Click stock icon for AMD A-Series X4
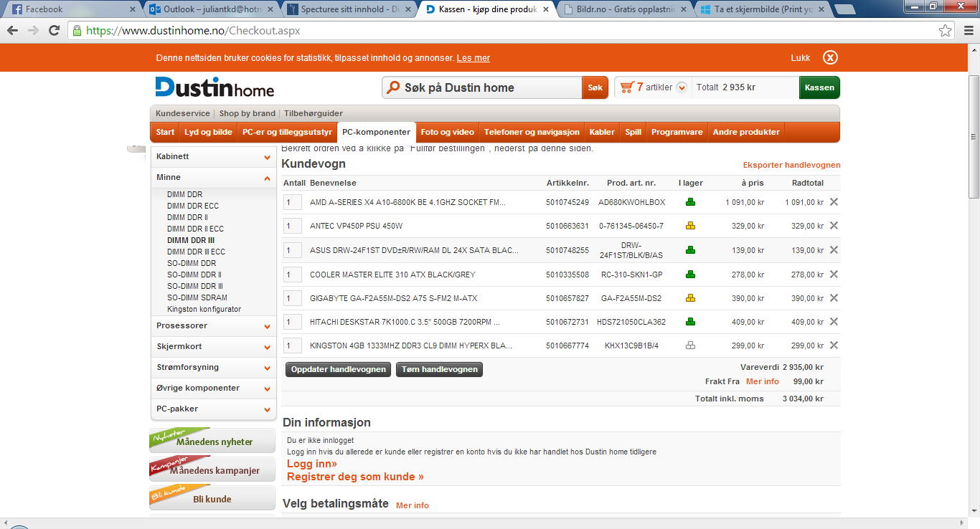The image size is (980, 529). pos(690,202)
